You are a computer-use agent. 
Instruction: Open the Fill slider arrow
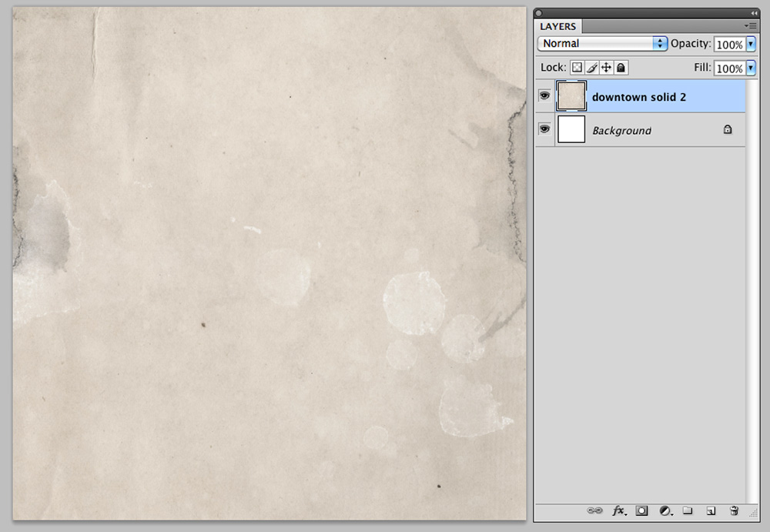(751, 68)
